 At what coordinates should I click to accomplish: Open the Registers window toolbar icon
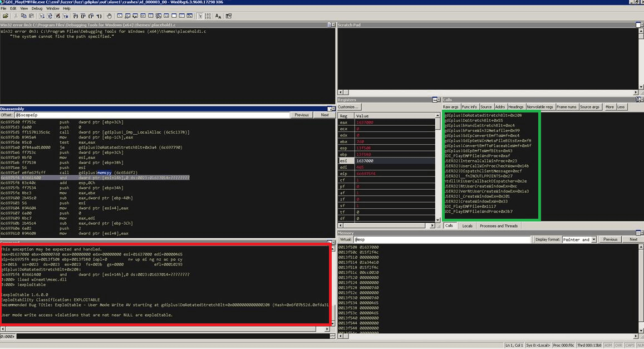click(143, 16)
